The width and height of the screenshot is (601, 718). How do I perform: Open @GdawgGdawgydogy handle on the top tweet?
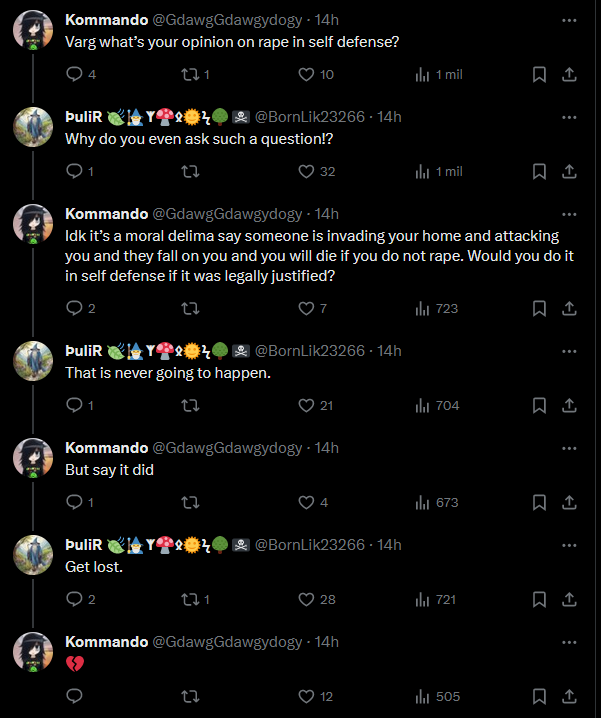227,20
